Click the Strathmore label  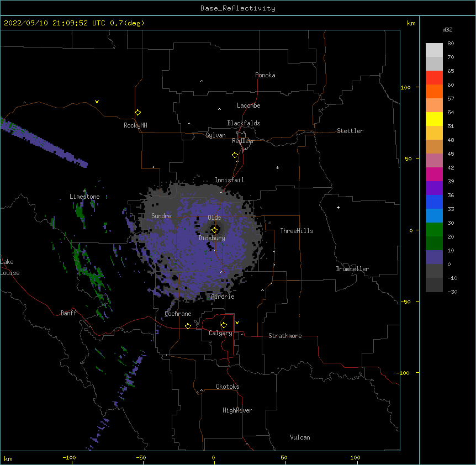285,336
